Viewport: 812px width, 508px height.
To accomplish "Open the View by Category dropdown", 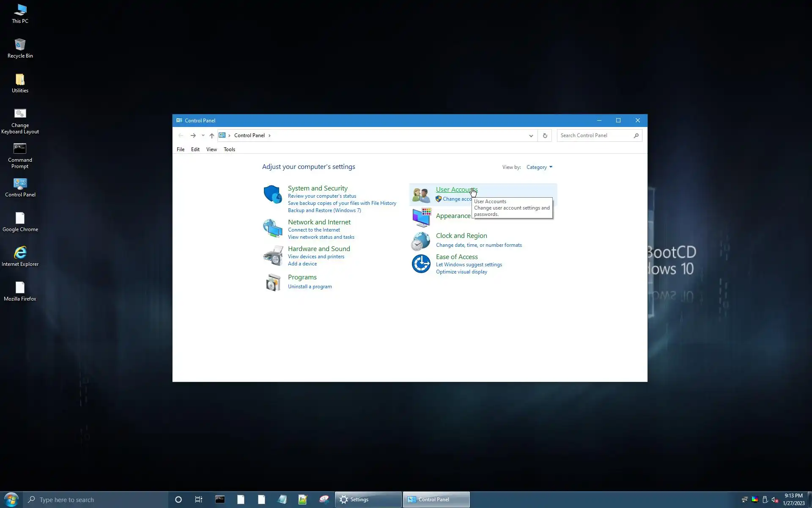I will coord(539,167).
